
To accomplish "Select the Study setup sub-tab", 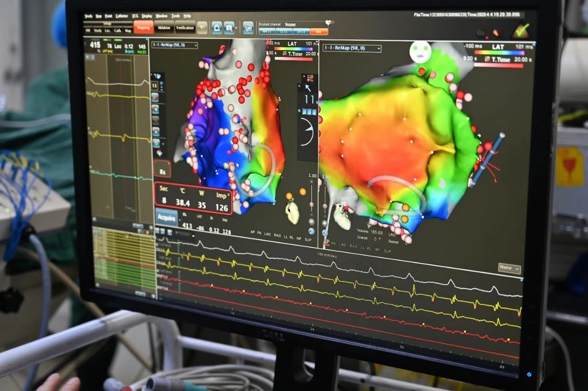I will pos(98,31).
